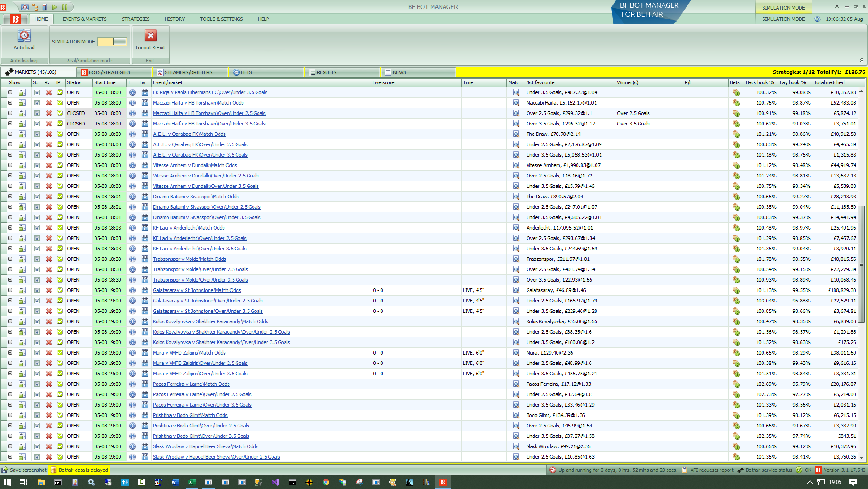Click the column-list icon in quick toolbar
The width and height of the screenshot is (868, 489).
(44, 7)
